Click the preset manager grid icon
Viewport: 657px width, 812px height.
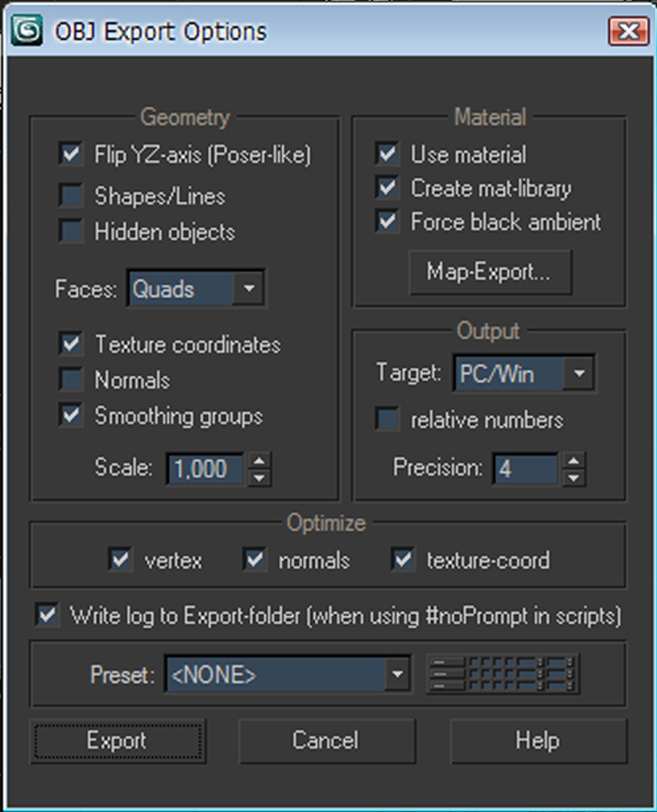point(503,674)
